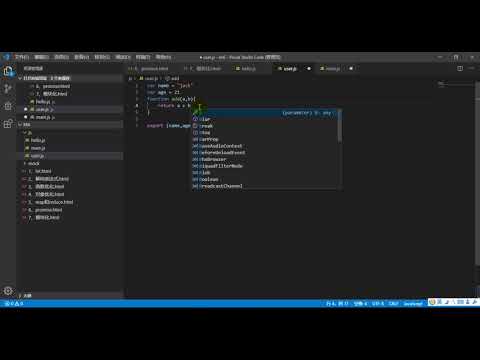Click unsaved dot on main.js tab

[351, 69]
